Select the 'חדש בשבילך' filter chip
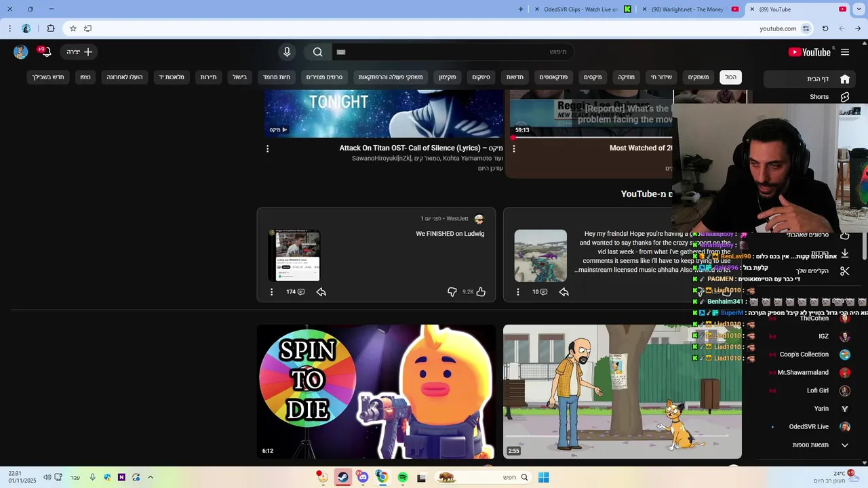 pyautogui.click(x=48, y=77)
